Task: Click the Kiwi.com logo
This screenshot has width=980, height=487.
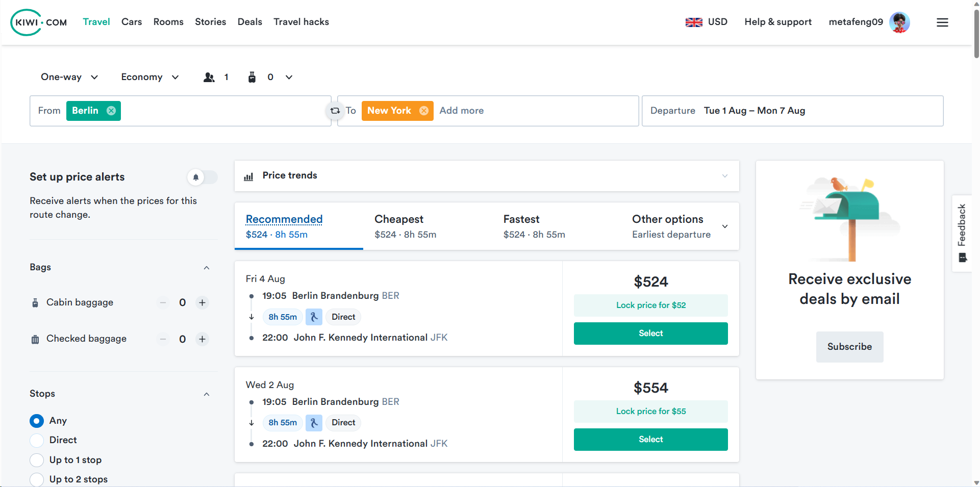Action: point(39,22)
